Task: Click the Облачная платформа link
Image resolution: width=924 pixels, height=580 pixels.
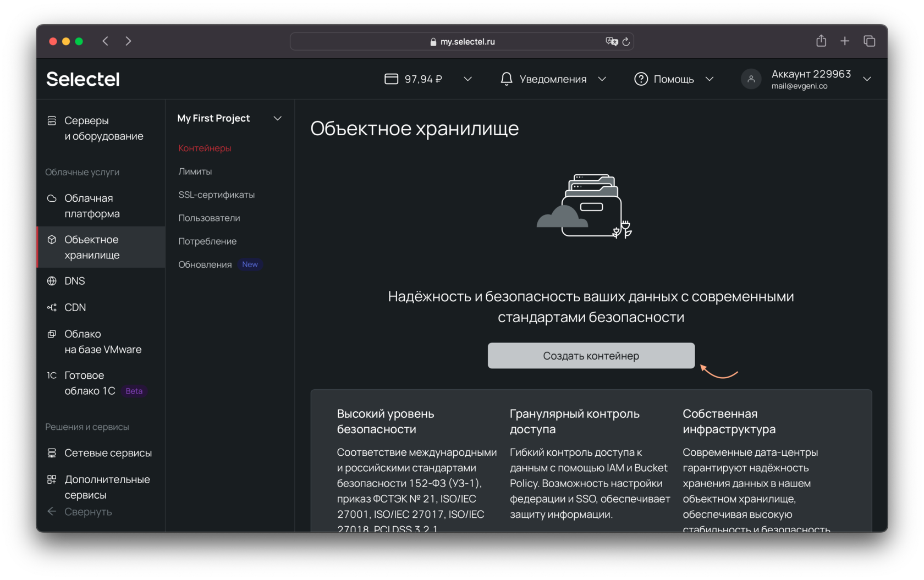Action: coord(92,206)
